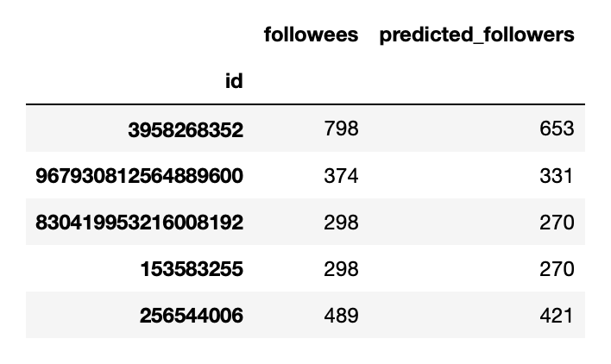Select index cell 256544006

point(192,316)
